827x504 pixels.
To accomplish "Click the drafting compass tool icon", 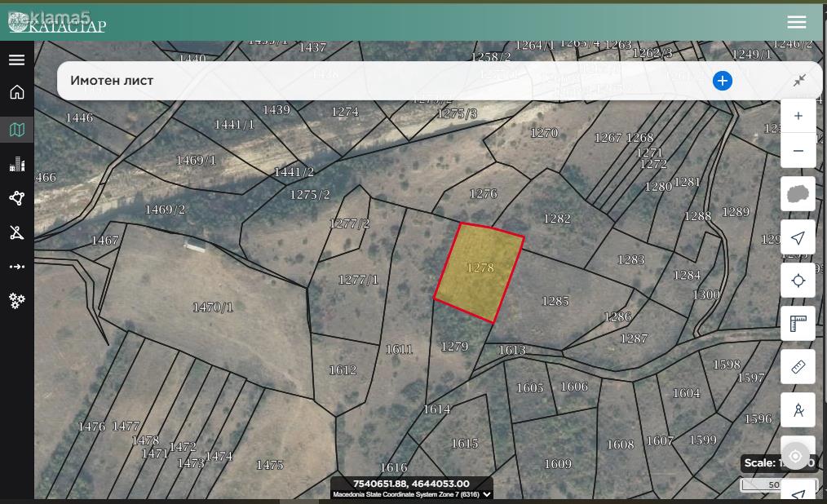I will pyautogui.click(x=798, y=410).
